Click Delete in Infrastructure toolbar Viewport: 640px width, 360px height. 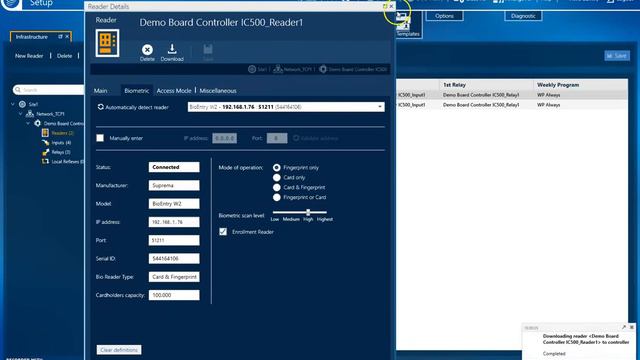point(64,56)
